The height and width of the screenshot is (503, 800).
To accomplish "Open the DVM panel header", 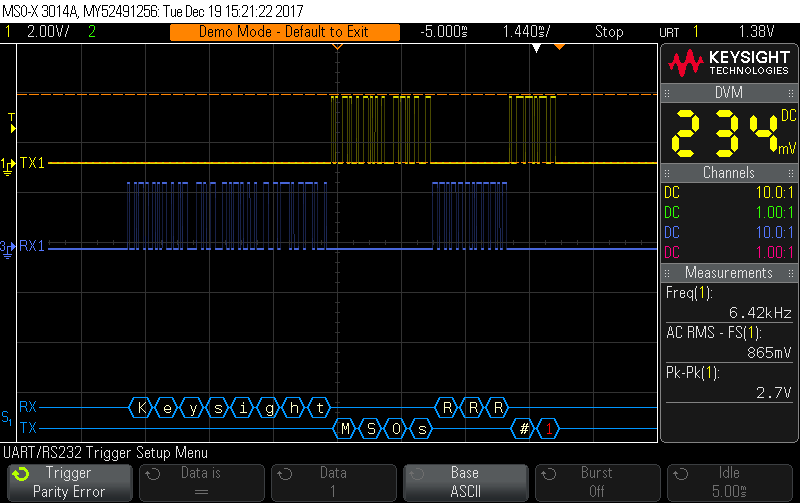I will pyautogui.click(x=729, y=93).
